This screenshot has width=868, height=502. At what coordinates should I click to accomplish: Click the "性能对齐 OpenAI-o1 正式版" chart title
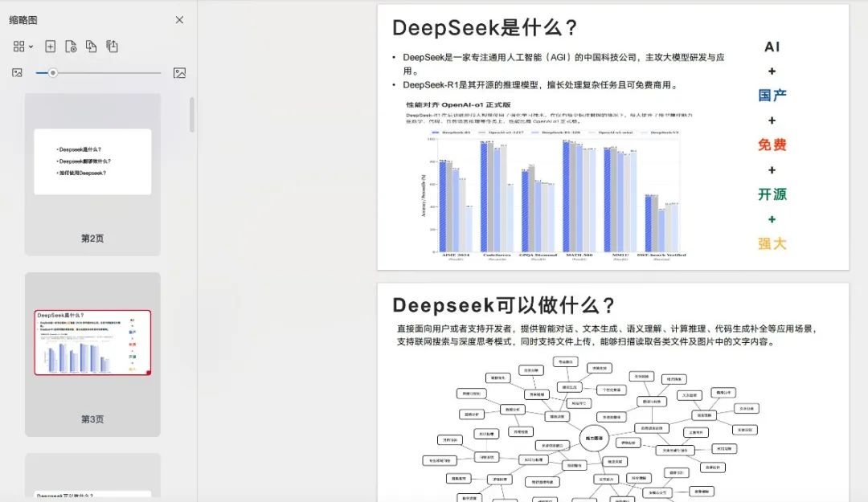(458, 104)
